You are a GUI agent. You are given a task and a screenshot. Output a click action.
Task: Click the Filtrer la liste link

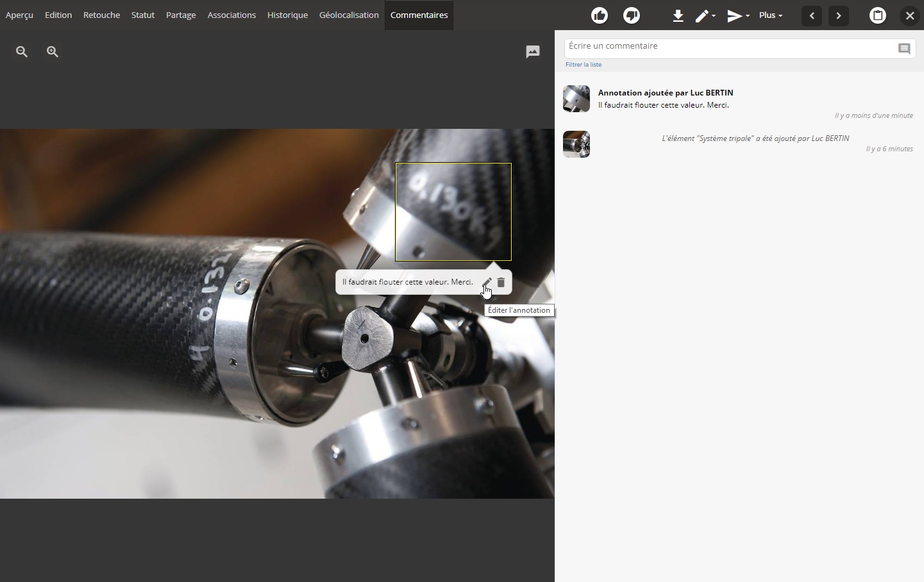[x=584, y=65]
